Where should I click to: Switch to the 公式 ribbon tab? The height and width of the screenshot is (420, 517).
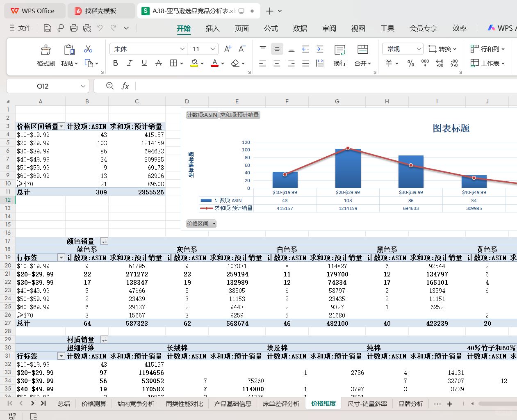point(271,28)
